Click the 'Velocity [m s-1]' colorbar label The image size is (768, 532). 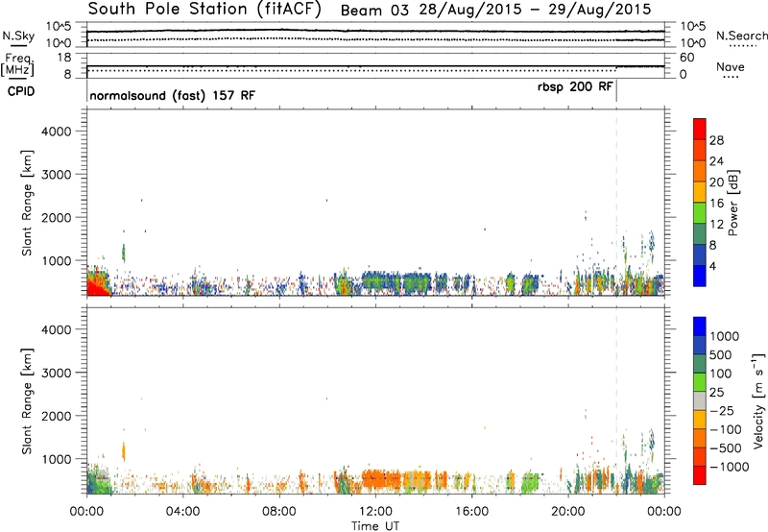758,400
